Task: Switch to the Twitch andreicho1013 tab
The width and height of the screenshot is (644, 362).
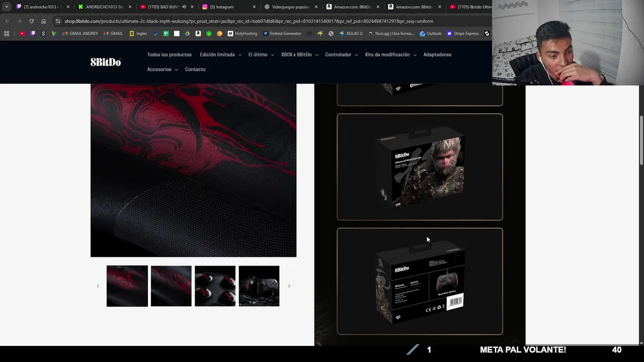Action: [43, 7]
